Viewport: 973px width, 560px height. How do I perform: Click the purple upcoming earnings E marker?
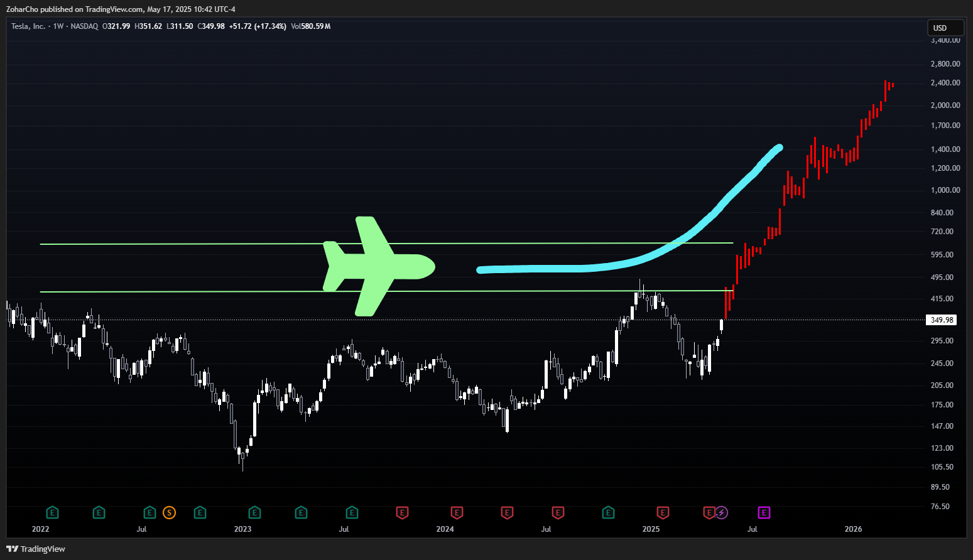[764, 513]
